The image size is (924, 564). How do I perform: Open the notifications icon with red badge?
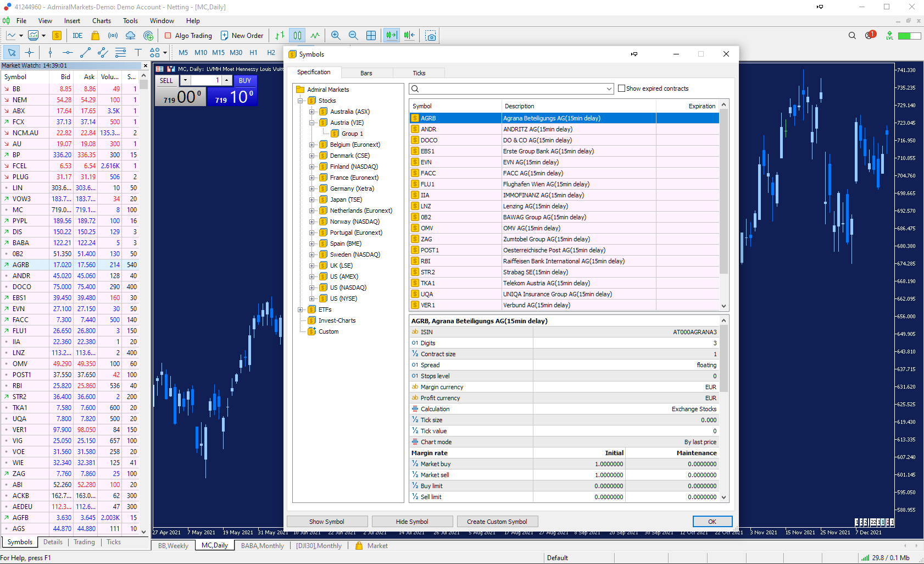[x=870, y=35]
